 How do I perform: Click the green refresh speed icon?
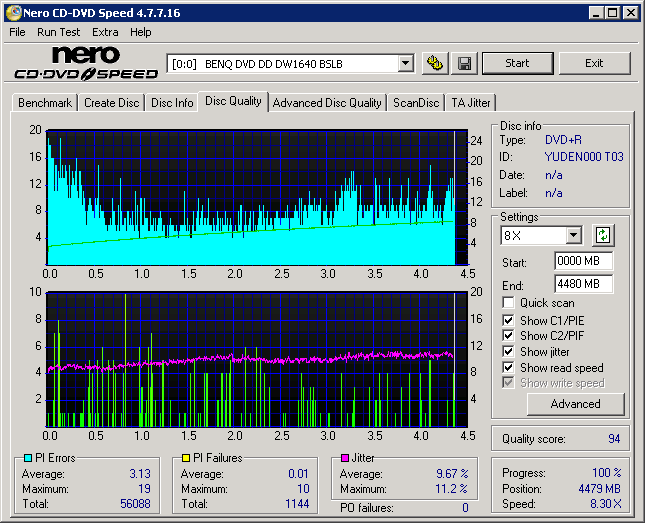pyautogui.click(x=603, y=236)
